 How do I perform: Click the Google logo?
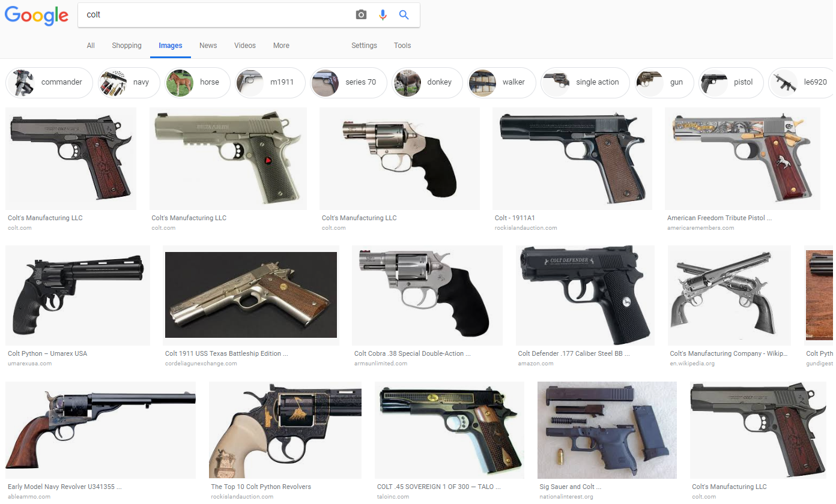pyautogui.click(x=37, y=16)
